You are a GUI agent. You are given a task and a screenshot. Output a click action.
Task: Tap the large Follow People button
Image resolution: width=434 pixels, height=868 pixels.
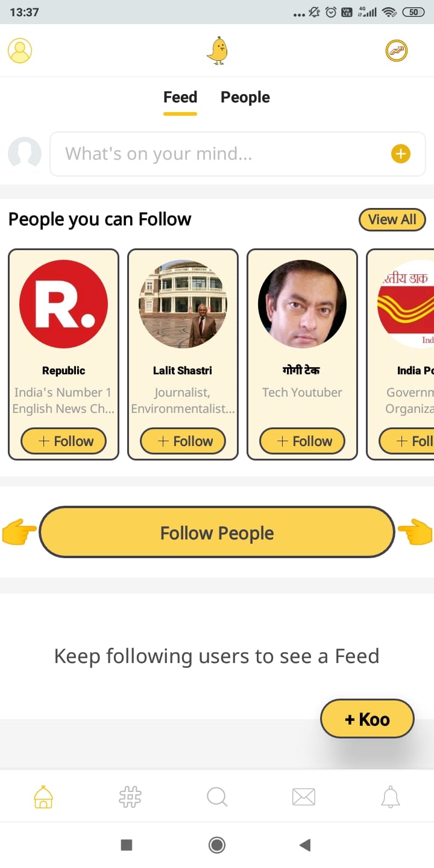217,532
